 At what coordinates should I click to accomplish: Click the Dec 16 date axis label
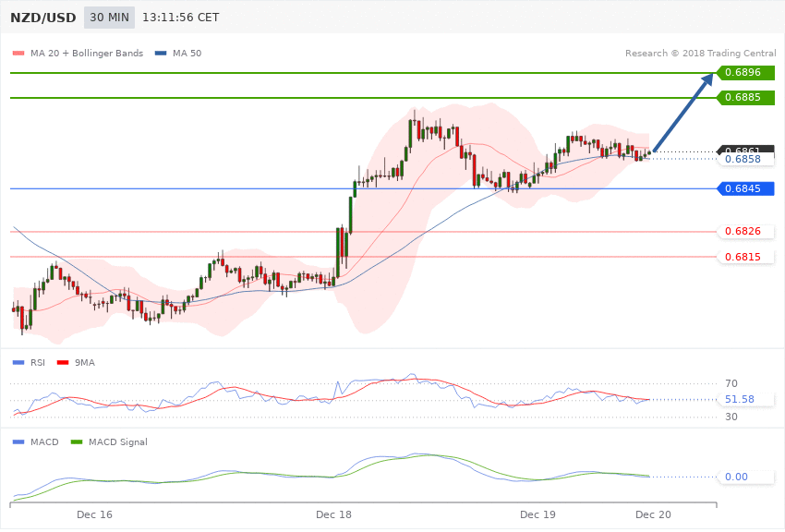tap(94, 514)
